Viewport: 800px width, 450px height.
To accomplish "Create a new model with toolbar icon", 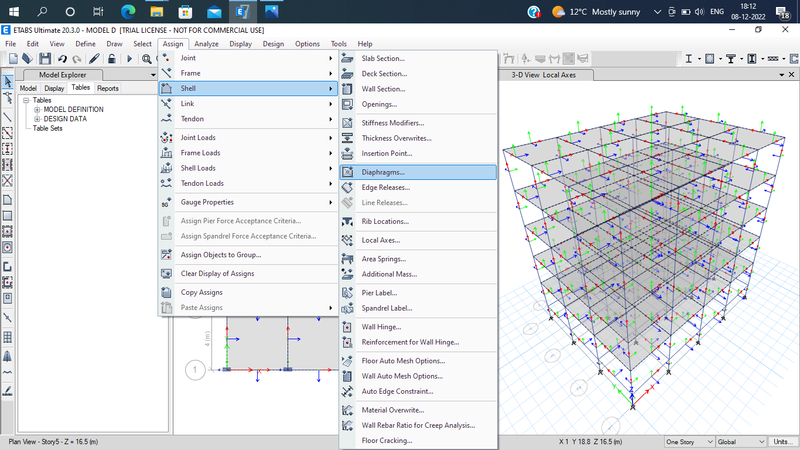I will coord(13,59).
